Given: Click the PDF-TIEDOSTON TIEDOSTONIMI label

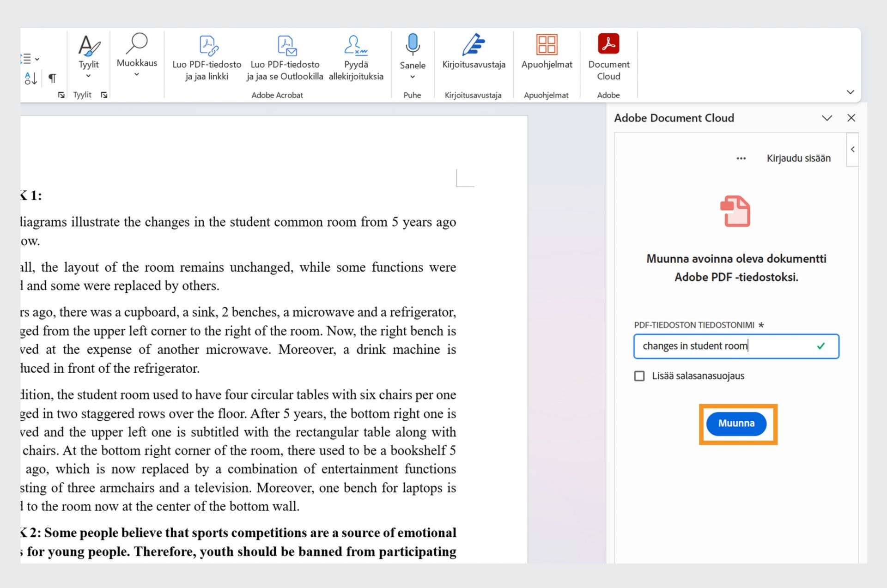Looking at the screenshot, I should coord(694,325).
